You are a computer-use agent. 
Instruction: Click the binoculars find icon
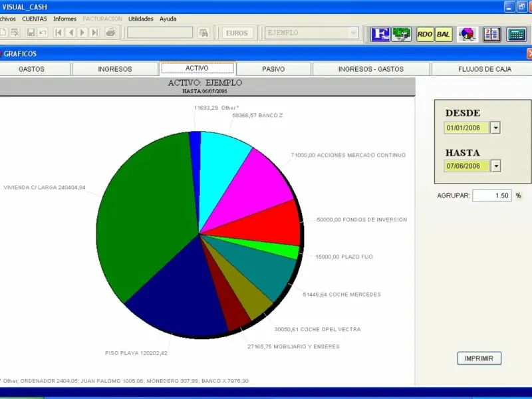[203, 33]
